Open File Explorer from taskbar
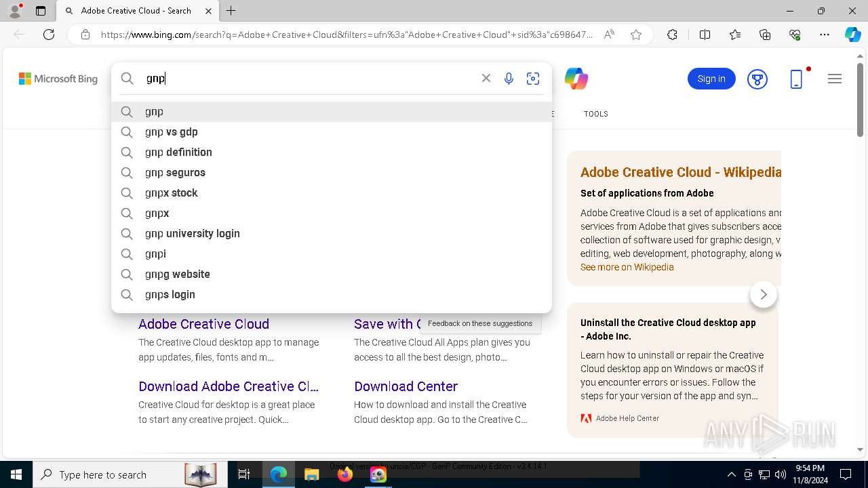The image size is (868, 488). pyautogui.click(x=311, y=474)
